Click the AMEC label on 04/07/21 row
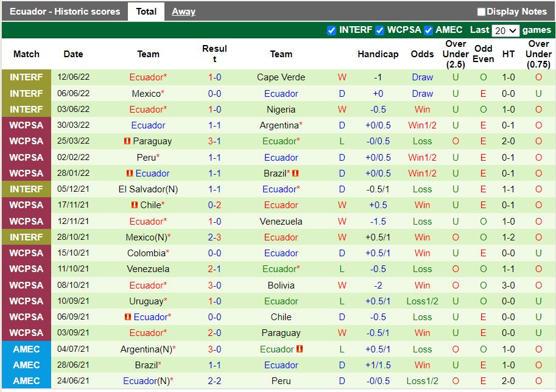 [26, 349]
